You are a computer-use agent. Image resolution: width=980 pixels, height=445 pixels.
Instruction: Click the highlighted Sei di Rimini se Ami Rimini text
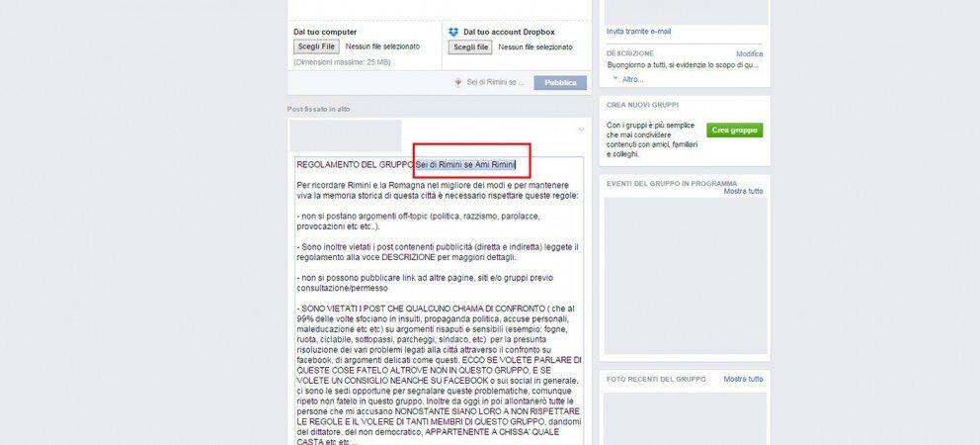[x=465, y=164]
